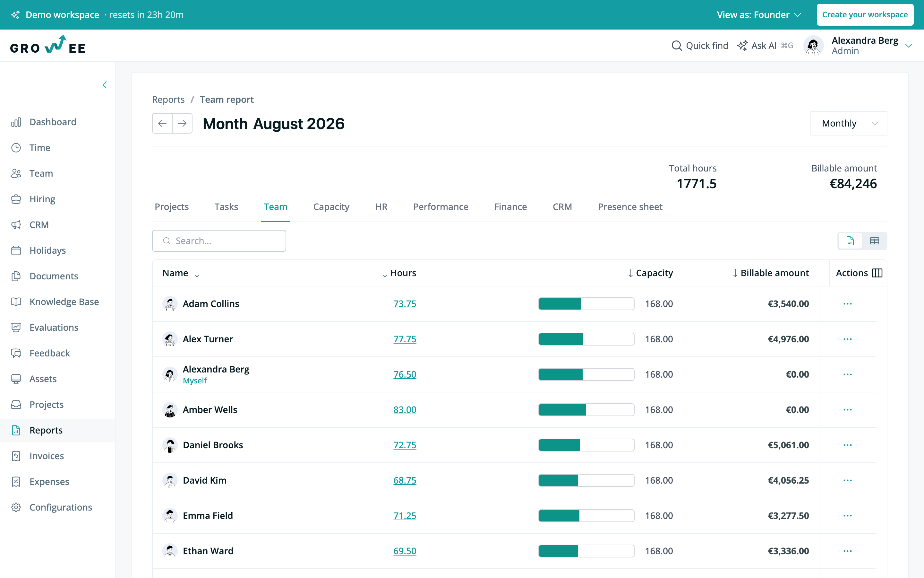Open Ethan Ward's 69.50 hours link
The image size is (924, 578).
click(405, 551)
